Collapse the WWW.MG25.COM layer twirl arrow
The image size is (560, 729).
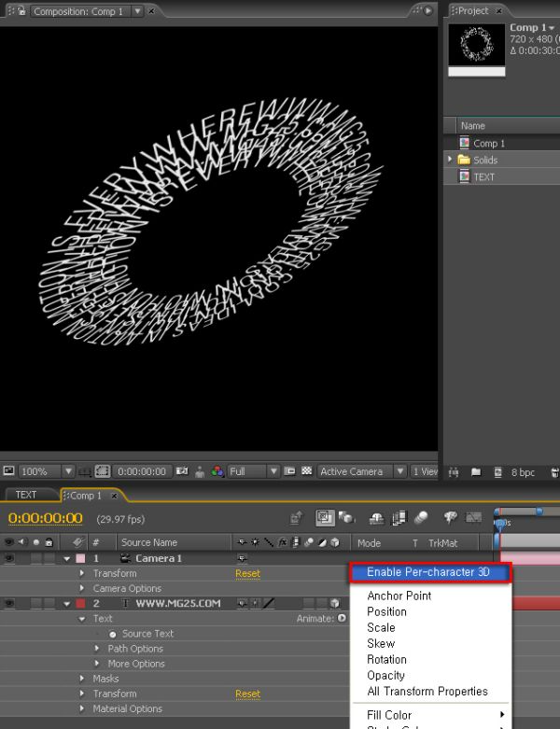pyautogui.click(x=67, y=604)
